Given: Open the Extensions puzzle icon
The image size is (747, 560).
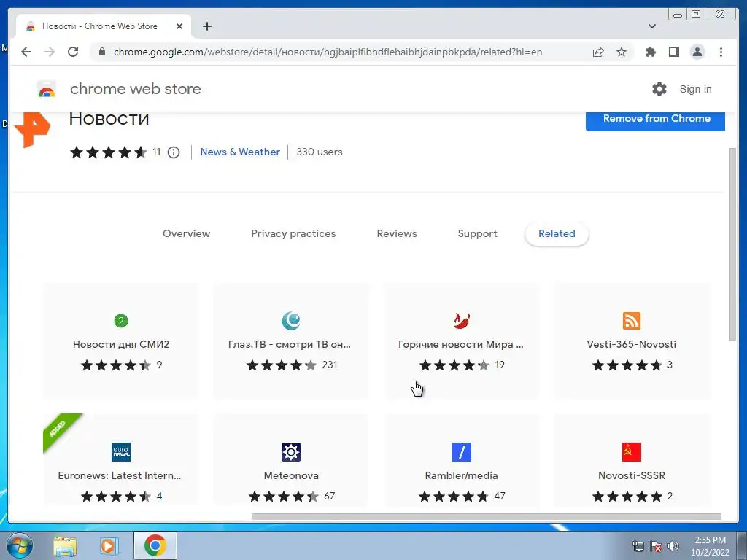Looking at the screenshot, I should 650,52.
